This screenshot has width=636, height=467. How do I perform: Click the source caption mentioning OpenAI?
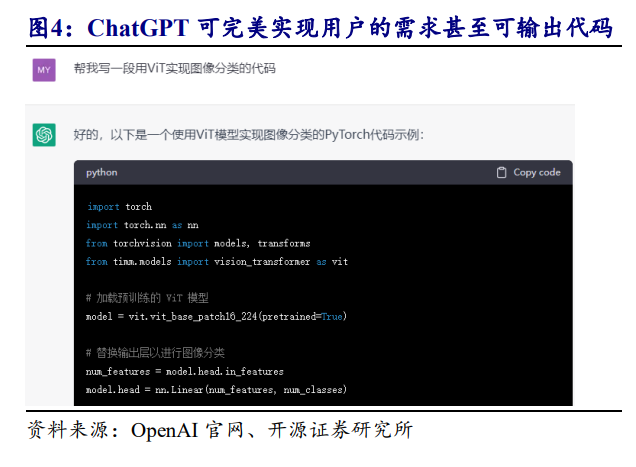[x=220, y=430]
